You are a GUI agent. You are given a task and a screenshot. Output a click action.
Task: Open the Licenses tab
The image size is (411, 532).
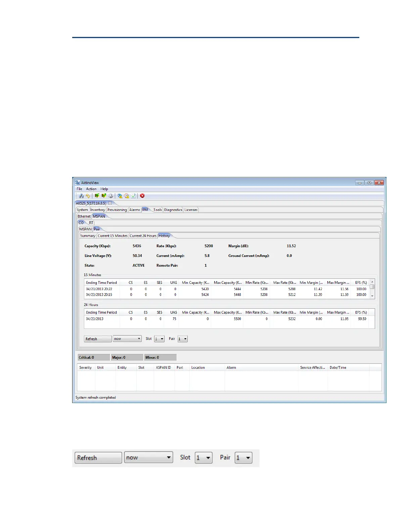click(191, 210)
